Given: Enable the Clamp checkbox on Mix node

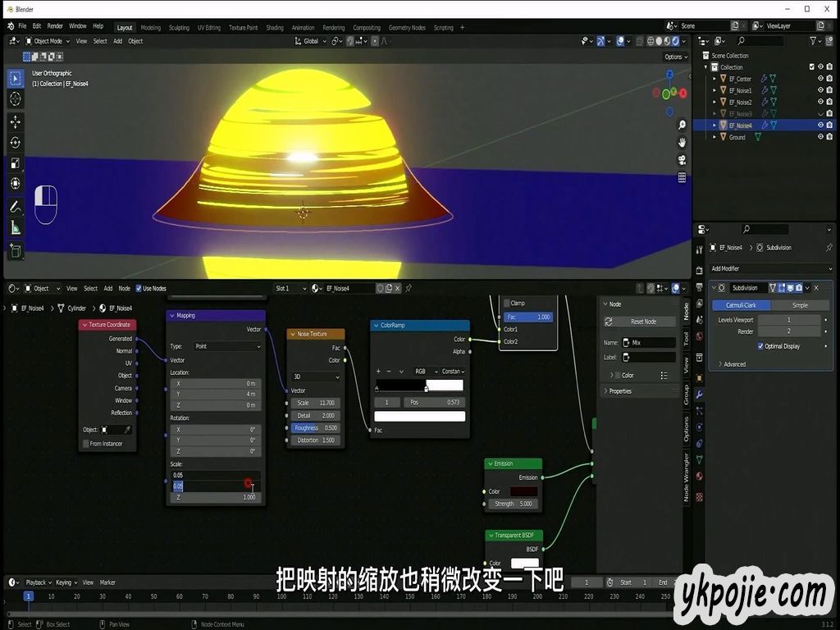Looking at the screenshot, I should coord(507,304).
